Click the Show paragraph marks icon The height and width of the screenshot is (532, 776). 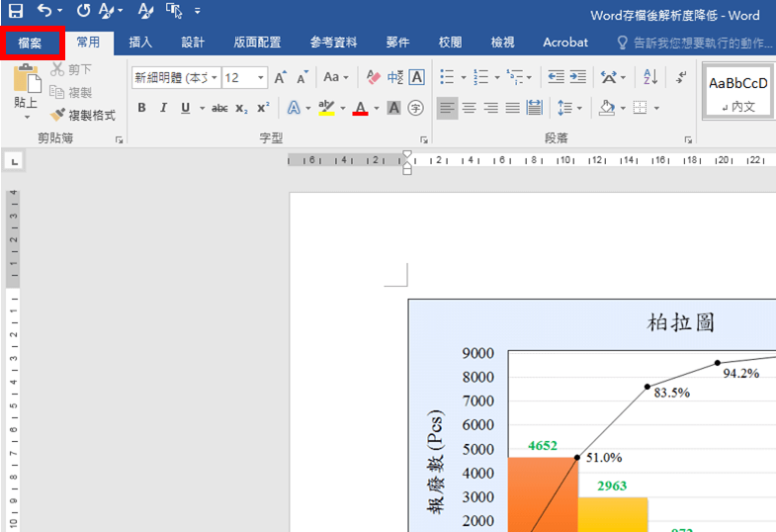click(x=681, y=77)
